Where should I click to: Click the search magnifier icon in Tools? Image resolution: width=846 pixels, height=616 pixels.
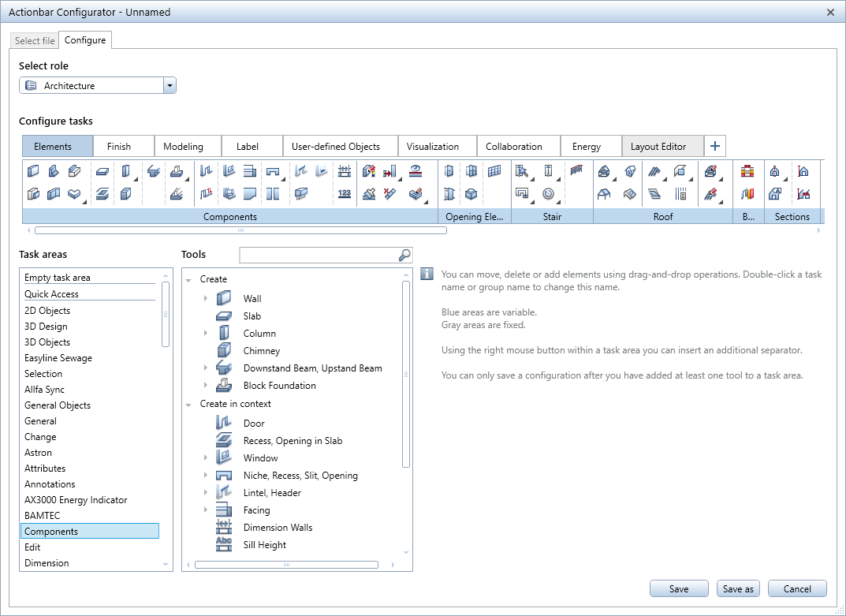[404, 255]
